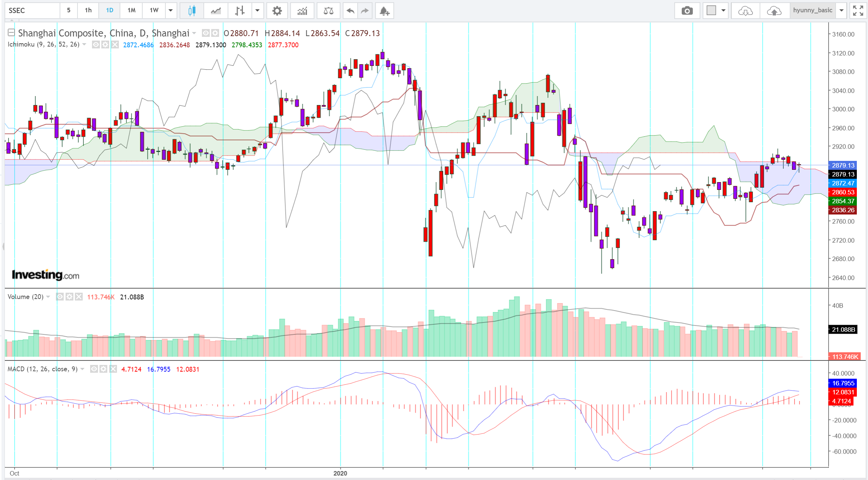The width and height of the screenshot is (868, 480).
Task: Toggle visibility of Volume indicator
Action: click(60, 297)
